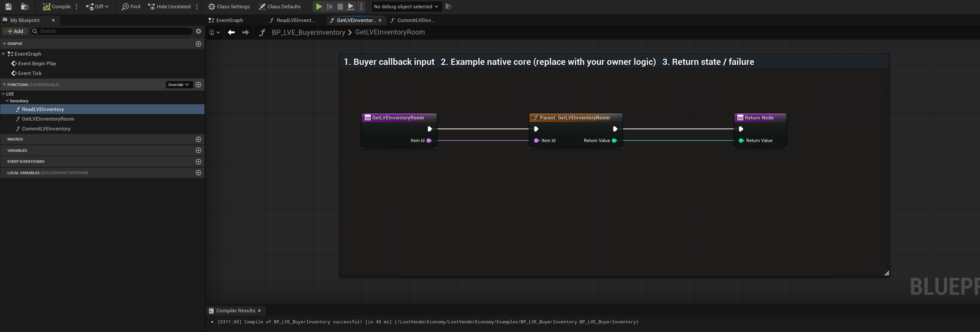Browse to asset in Content Browser
This screenshot has height=332, width=980.
(x=25, y=7)
